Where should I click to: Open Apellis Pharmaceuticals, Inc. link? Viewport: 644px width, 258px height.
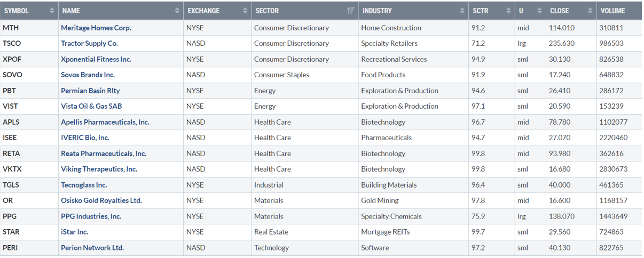[105, 122]
